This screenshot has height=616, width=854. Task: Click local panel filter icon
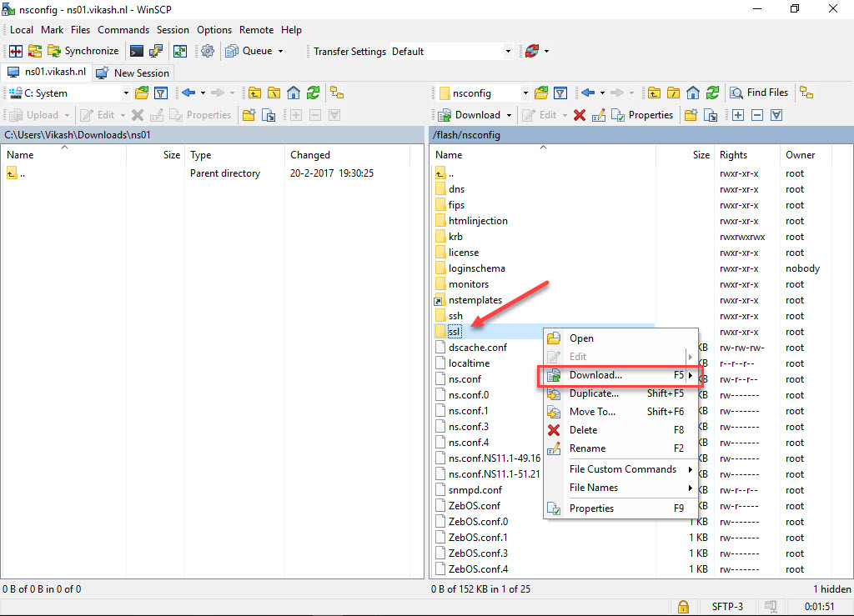point(161,93)
